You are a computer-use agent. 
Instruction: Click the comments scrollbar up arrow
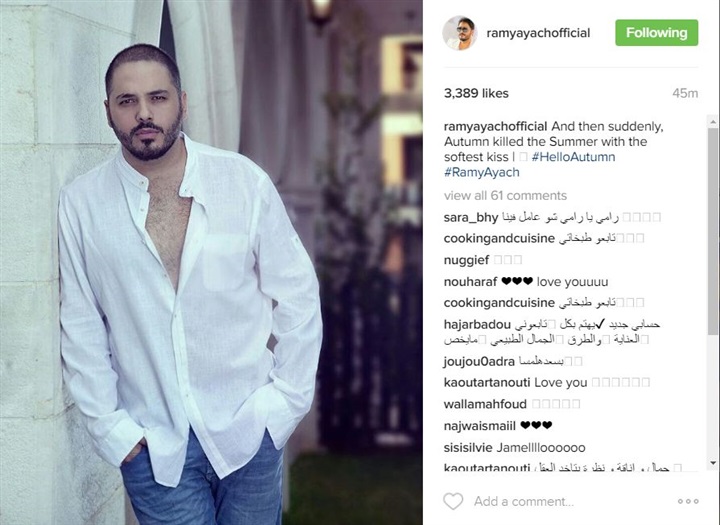pyautogui.click(x=713, y=122)
